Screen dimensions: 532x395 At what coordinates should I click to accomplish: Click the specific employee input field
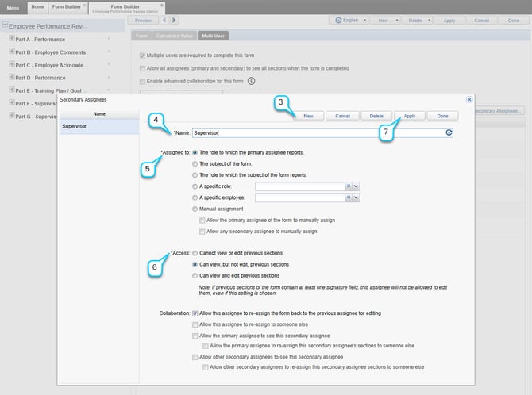pos(300,197)
